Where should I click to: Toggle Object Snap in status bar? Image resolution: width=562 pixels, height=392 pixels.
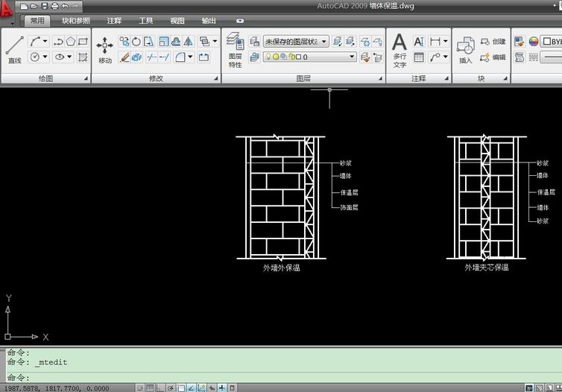pos(180,388)
